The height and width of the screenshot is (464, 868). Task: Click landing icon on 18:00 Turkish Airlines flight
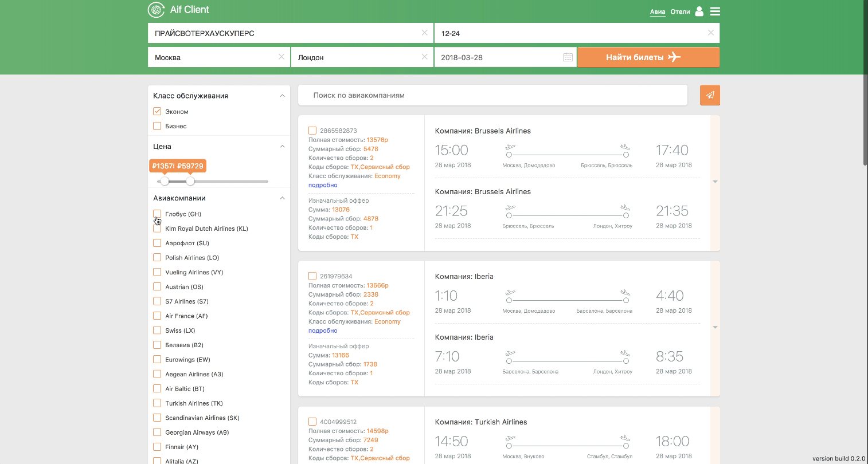click(625, 438)
